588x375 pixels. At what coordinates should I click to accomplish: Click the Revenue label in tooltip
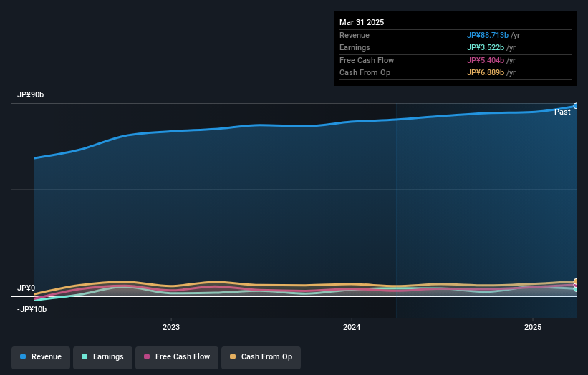(x=355, y=35)
